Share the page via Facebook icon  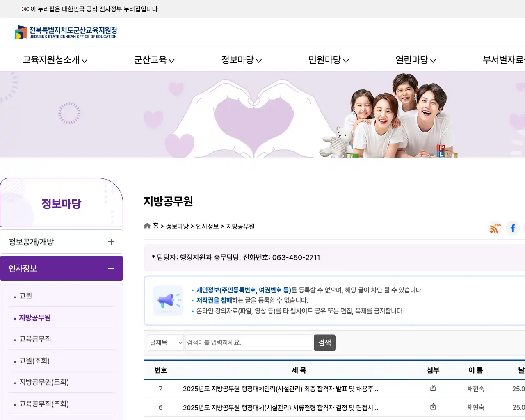[x=512, y=228]
